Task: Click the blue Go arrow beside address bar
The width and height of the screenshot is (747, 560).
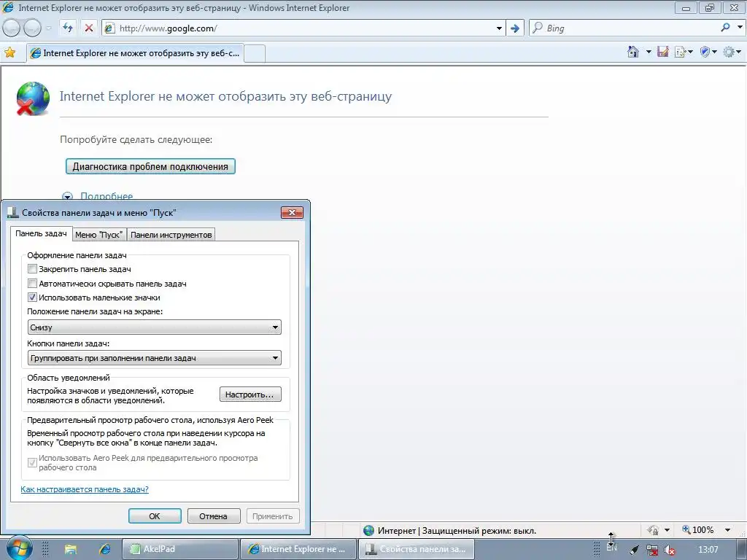Action: click(514, 28)
